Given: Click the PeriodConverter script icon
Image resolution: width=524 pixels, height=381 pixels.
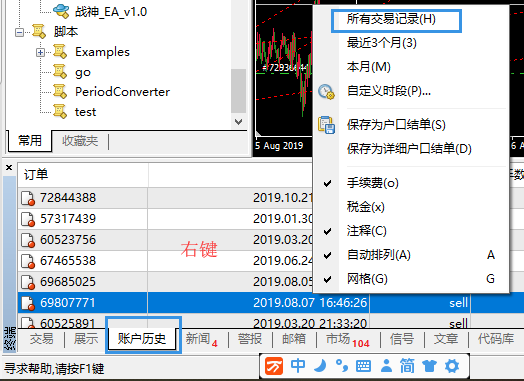Looking at the screenshot, I should (60, 92).
